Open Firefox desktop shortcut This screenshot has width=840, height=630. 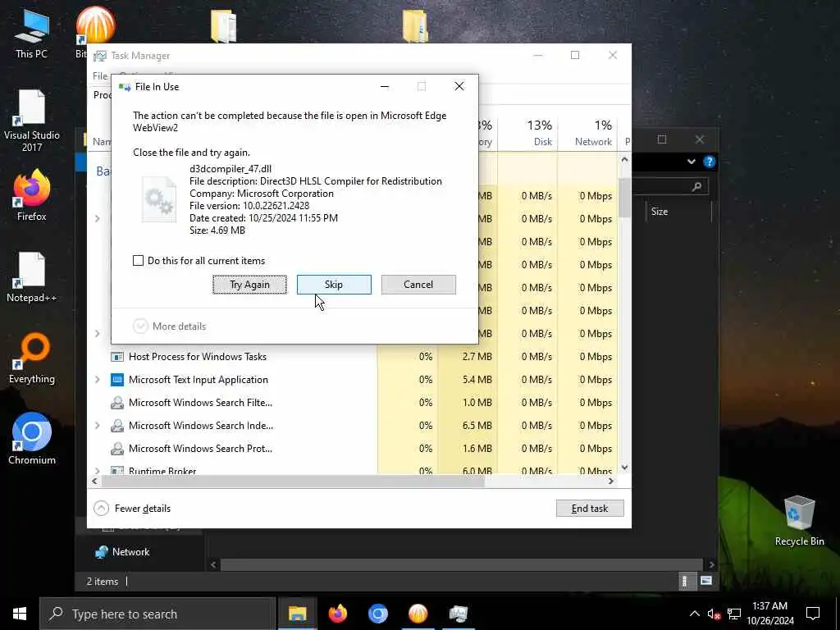click(x=32, y=195)
